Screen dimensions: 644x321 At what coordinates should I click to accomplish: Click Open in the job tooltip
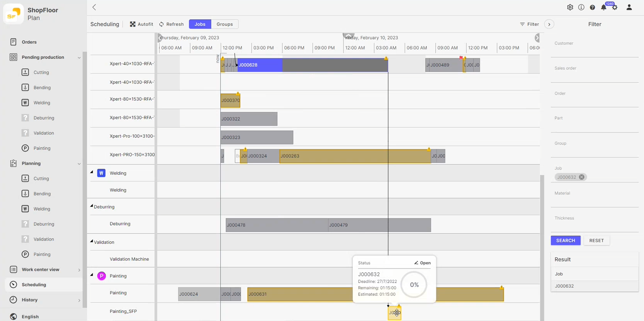pyautogui.click(x=422, y=263)
